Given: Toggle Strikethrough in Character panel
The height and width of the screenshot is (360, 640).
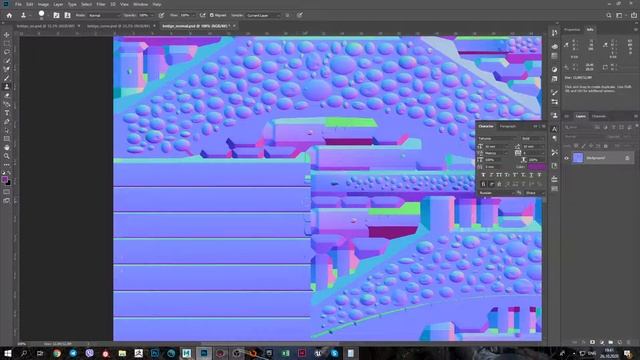Looking at the screenshot, I should pyautogui.click(x=539, y=175).
